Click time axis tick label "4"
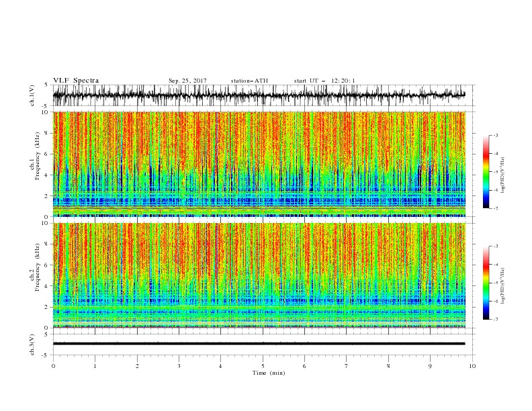This screenshot has width=532, height=411. pyautogui.click(x=220, y=366)
